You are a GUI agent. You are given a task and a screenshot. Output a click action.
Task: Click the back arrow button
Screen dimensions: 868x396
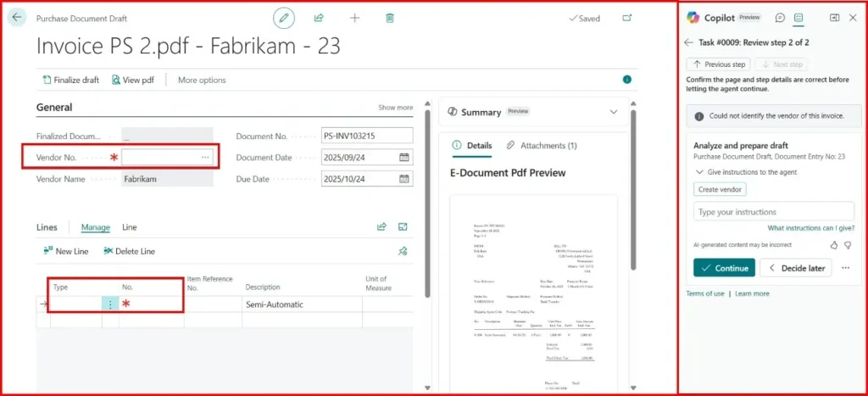coord(18,17)
